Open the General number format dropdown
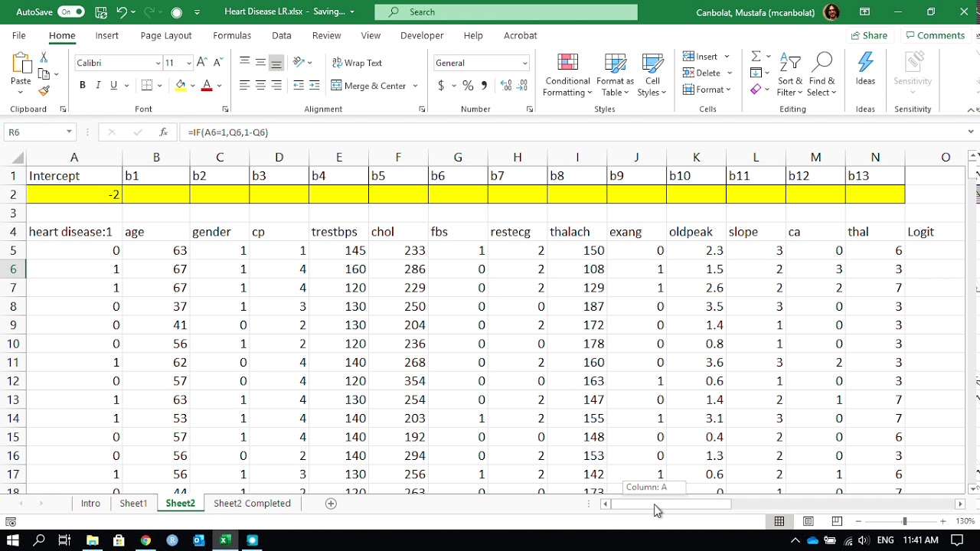The image size is (980, 551). tap(524, 63)
